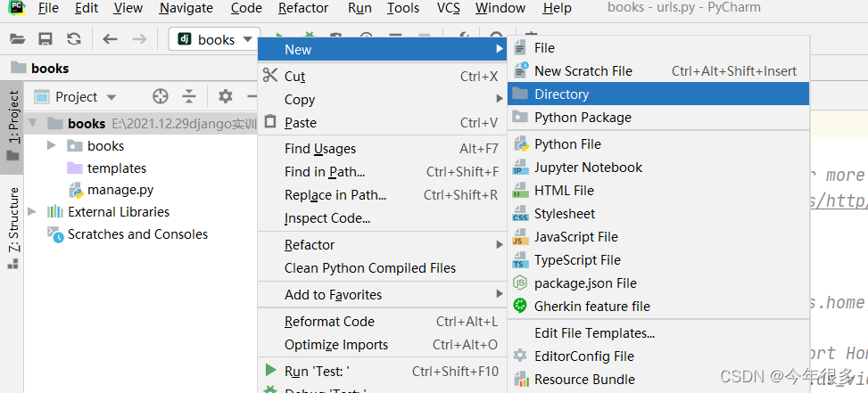Screen dimensions: 868x393
Task: Choose Gherkin feature file
Action: click(658, 307)
